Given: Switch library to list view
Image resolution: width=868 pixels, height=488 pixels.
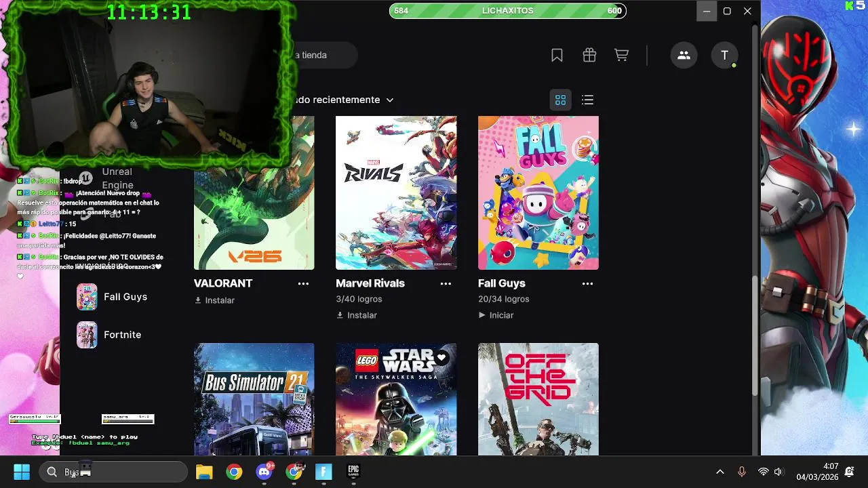Looking at the screenshot, I should (587, 100).
